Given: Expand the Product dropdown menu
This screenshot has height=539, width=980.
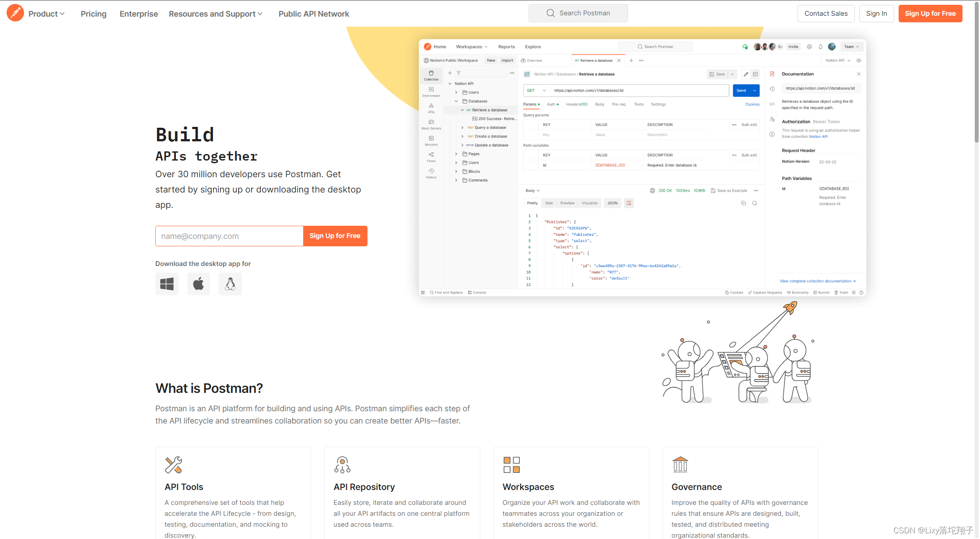Looking at the screenshot, I should (46, 14).
